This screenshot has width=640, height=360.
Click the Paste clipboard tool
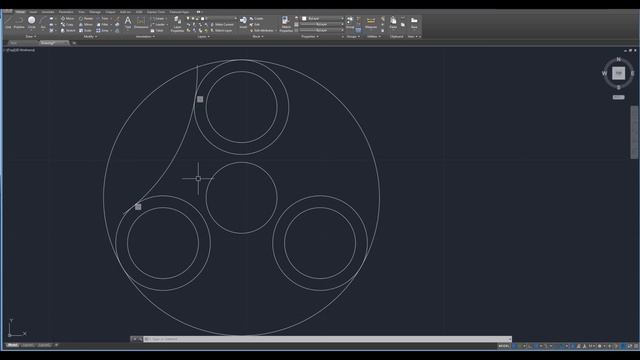click(x=393, y=22)
